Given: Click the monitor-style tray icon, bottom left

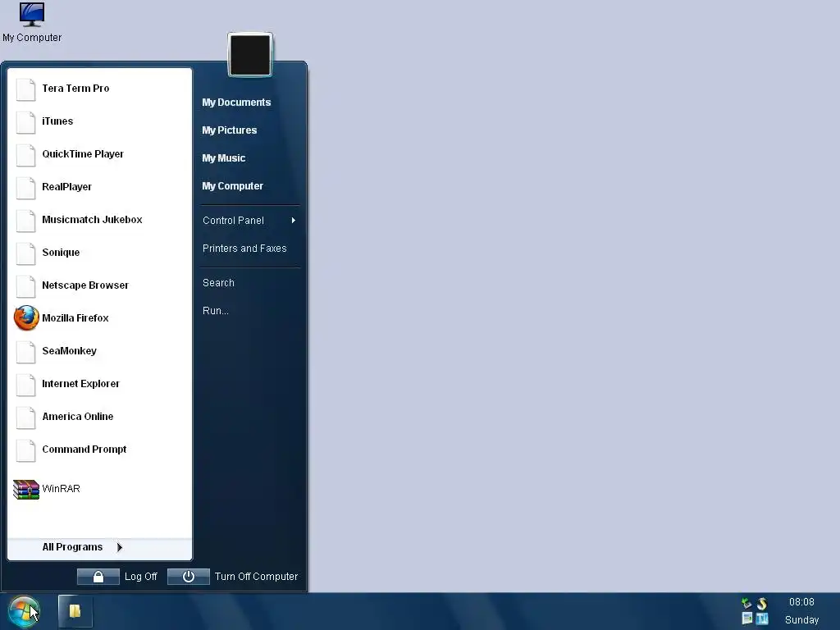Looking at the screenshot, I should (746, 619).
